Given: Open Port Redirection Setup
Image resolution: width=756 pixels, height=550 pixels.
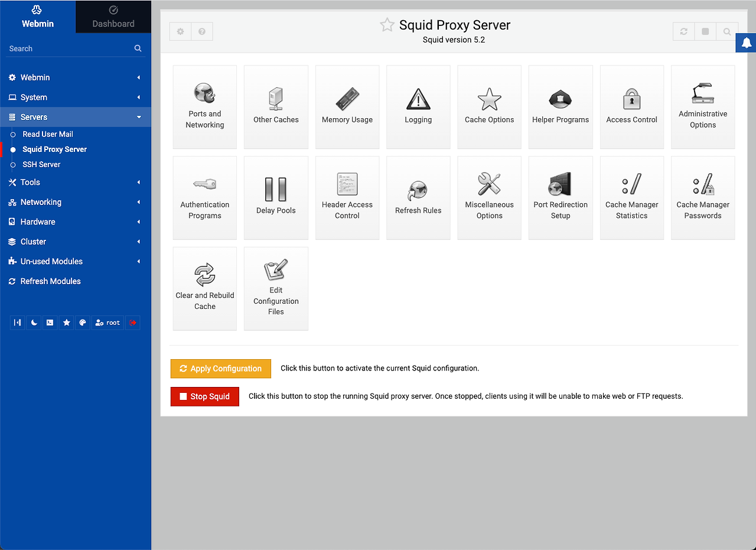Looking at the screenshot, I should click(x=561, y=198).
